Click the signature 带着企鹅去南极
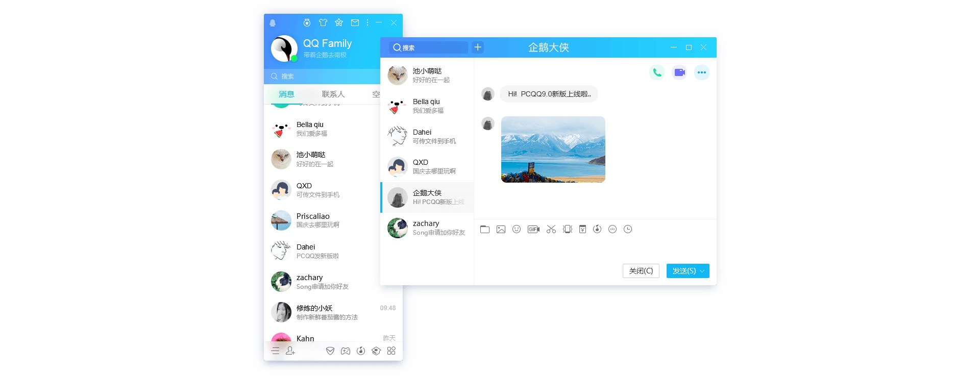 [325, 55]
